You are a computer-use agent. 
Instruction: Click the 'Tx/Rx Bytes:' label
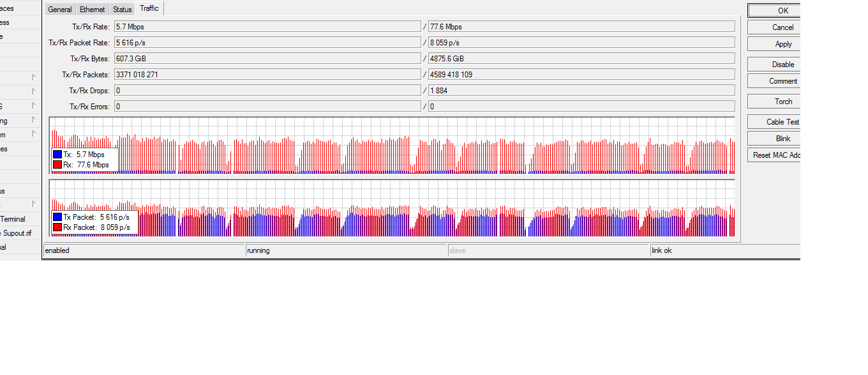click(90, 59)
